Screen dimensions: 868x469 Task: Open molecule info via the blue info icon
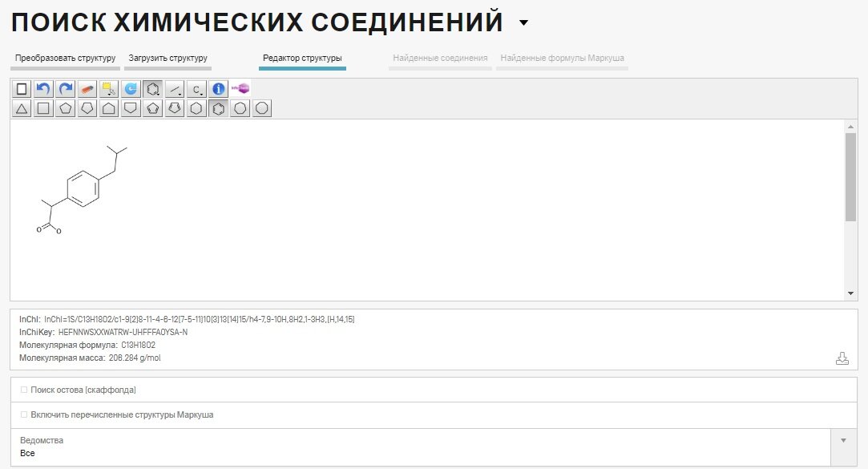(218, 88)
